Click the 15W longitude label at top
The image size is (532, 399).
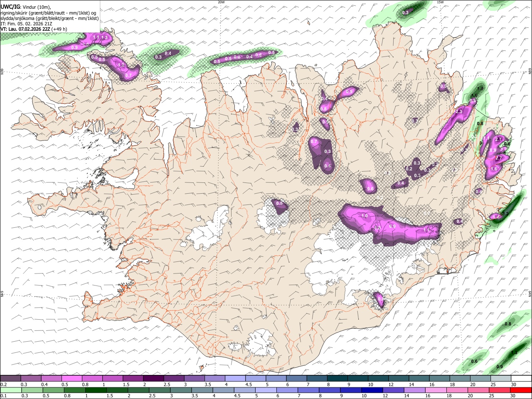[440, 2]
